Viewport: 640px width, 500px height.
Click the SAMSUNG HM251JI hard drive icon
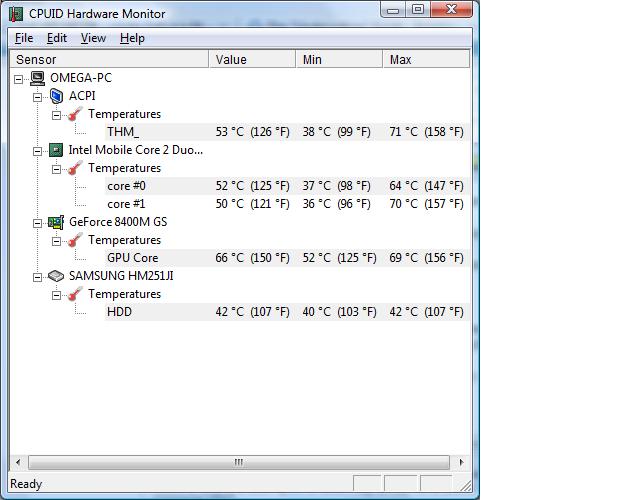pos(56,276)
